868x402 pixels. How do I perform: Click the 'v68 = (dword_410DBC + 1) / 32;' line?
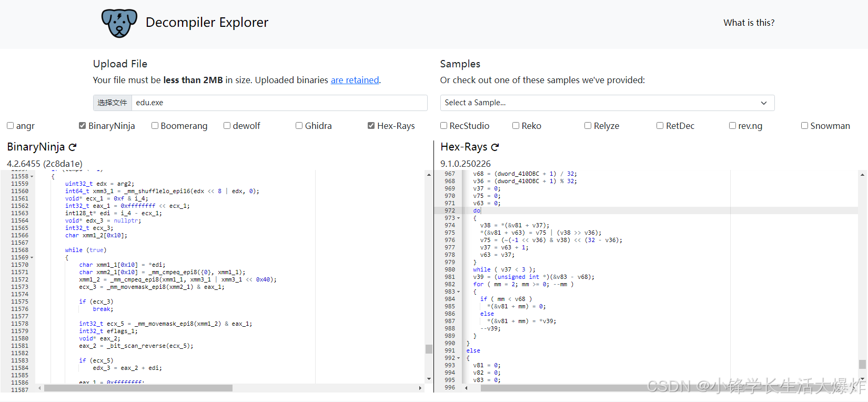pos(525,174)
